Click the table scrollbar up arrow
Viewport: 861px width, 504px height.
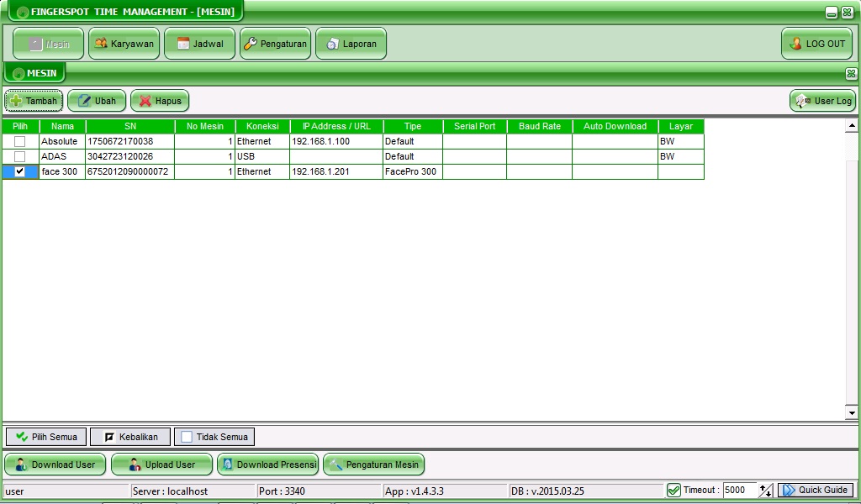[x=852, y=126]
